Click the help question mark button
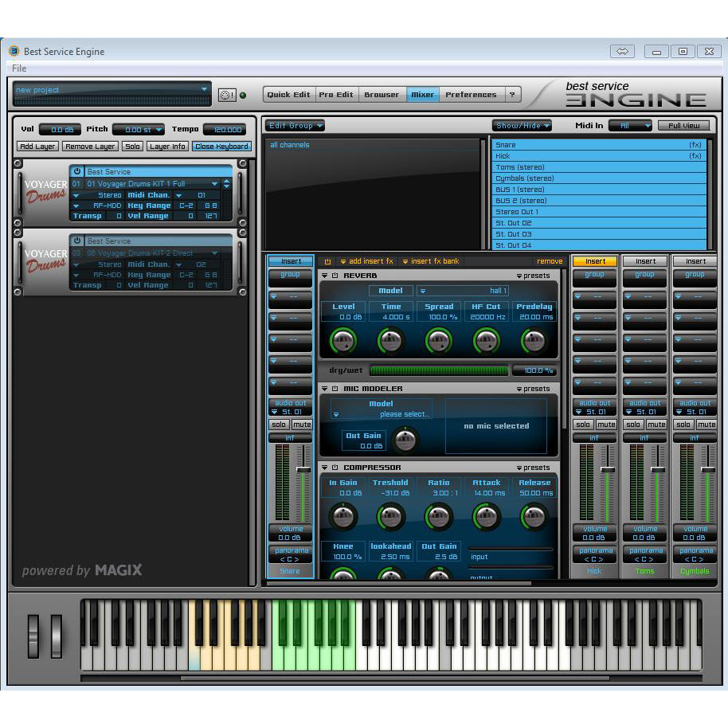The image size is (728, 728). click(x=512, y=95)
